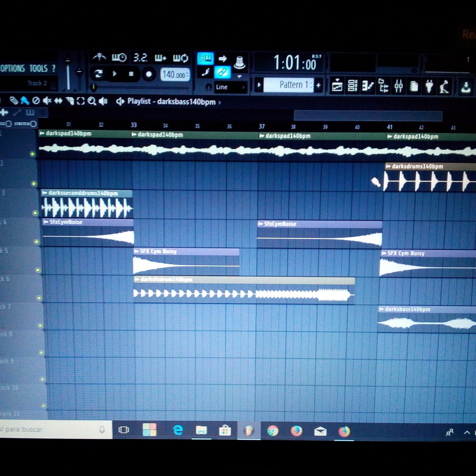Add a new pattern with the plus button
The width and height of the screenshot is (476, 476).
(318, 85)
